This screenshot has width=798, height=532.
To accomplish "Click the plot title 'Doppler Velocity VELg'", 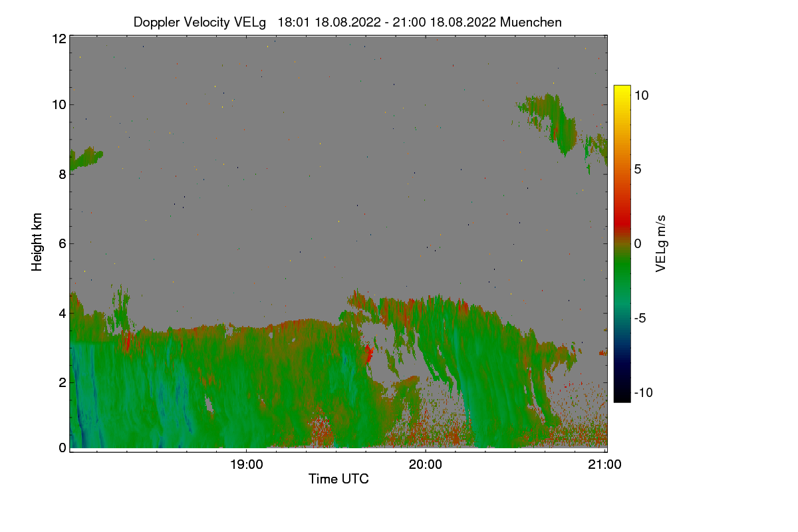I will (200, 22).
